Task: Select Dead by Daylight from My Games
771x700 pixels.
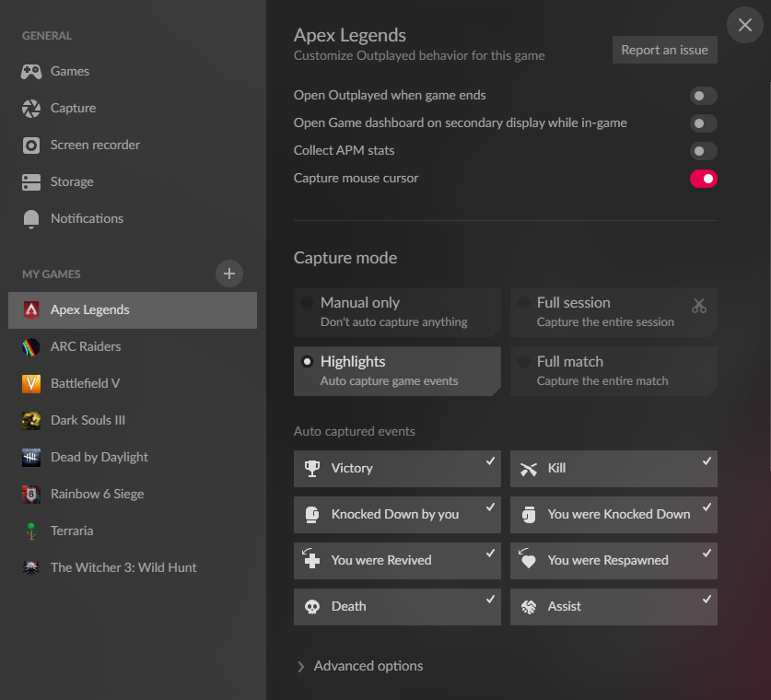Action: pos(99,457)
